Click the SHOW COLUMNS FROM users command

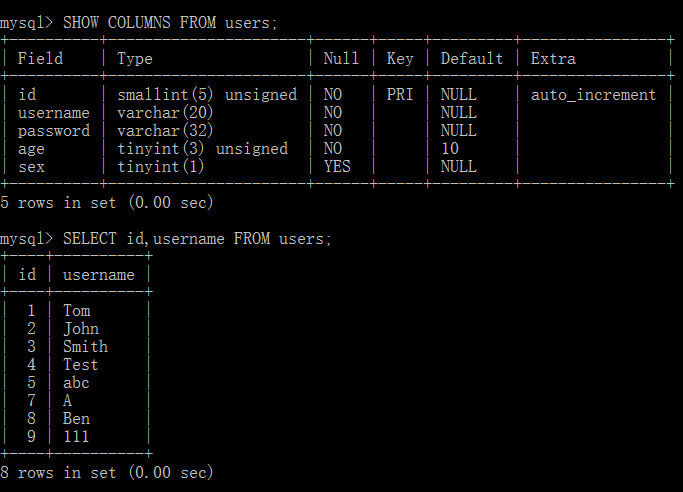pyautogui.click(x=170, y=23)
